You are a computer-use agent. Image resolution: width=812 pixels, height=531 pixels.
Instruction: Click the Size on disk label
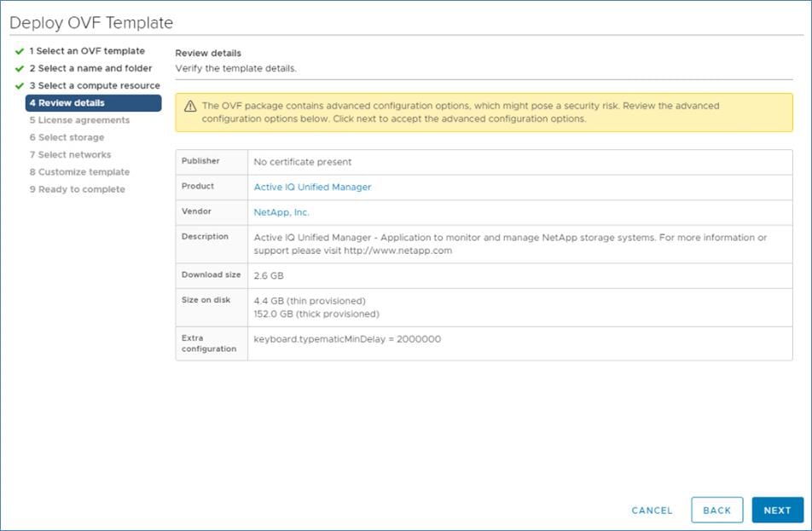click(x=206, y=300)
